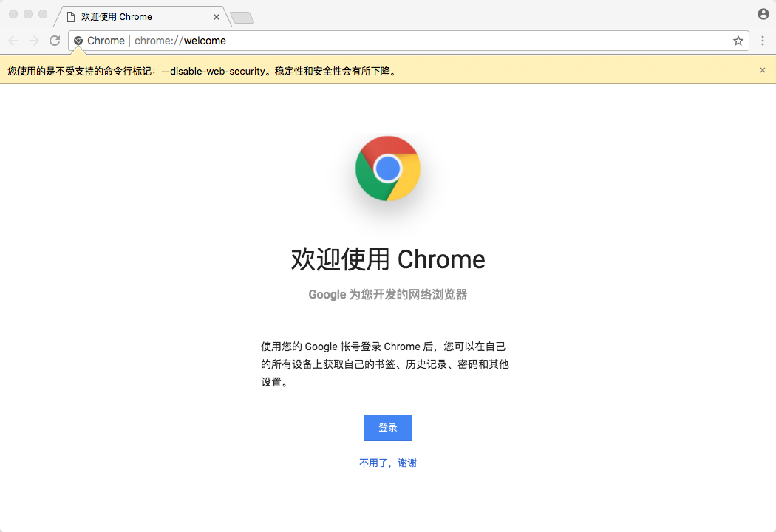Close the 欢迎使用 Chrome tab
This screenshot has width=776, height=532.
coord(217,17)
